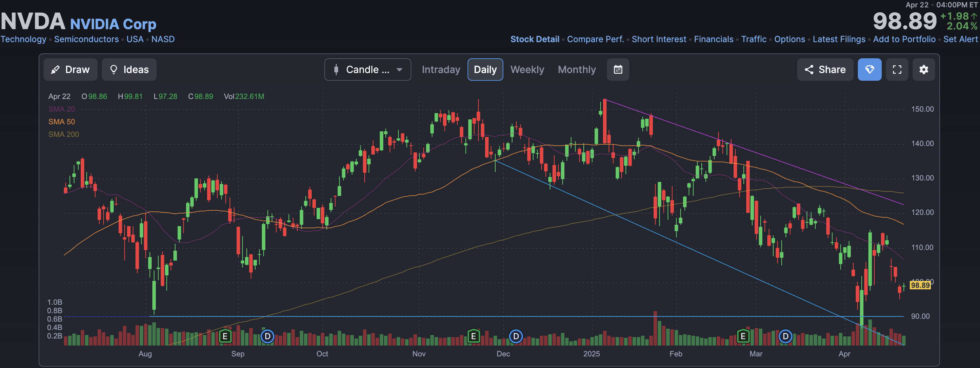Click the 2025 date axis label

[x=591, y=354]
